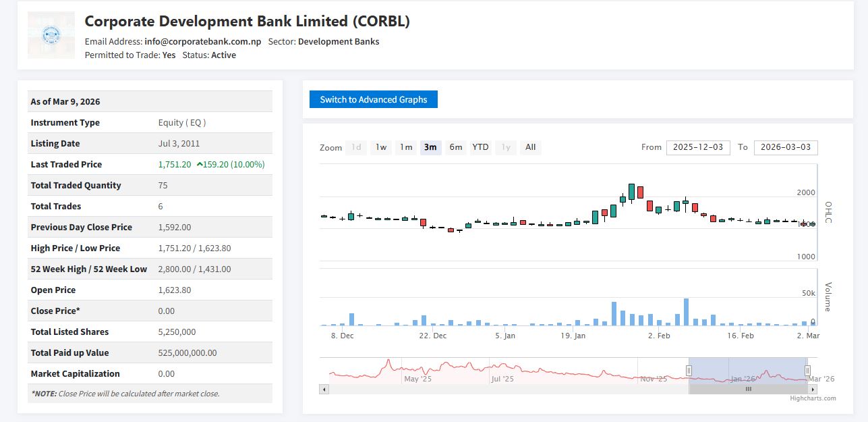868x422 pixels.
Task: Click the info@corporatebank.com.np email address
Action: tap(202, 41)
